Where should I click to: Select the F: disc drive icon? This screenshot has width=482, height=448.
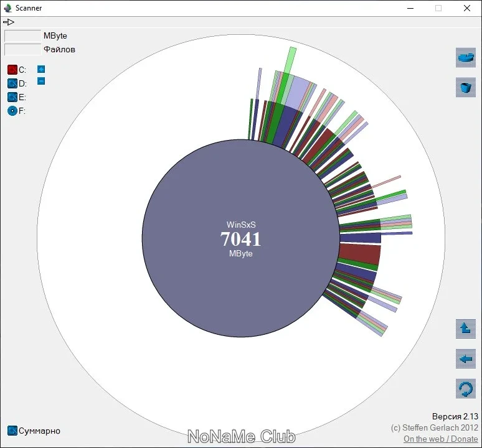pos(12,111)
